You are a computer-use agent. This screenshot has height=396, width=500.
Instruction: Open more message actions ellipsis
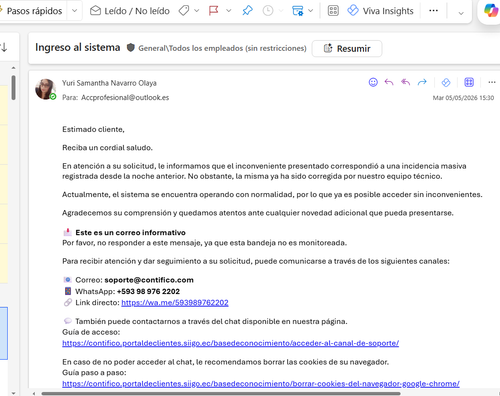pos(492,82)
